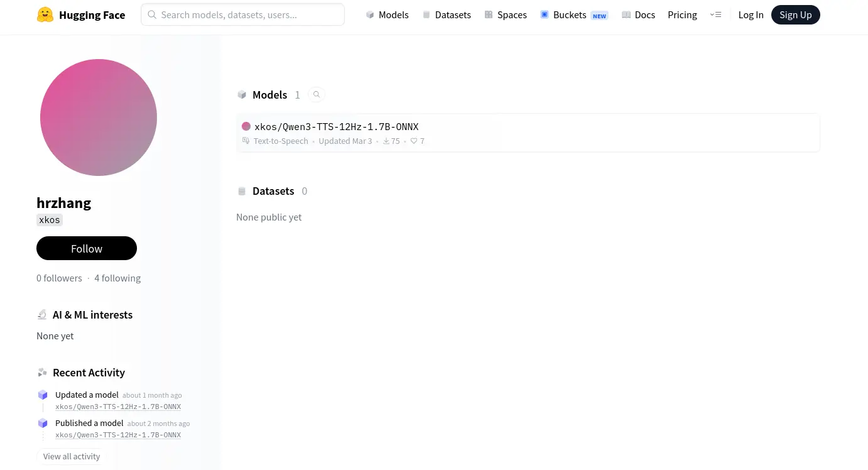Open the Models tab in top navigation
Image resolution: width=868 pixels, height=470 pixels.
(x=387, y=14)
